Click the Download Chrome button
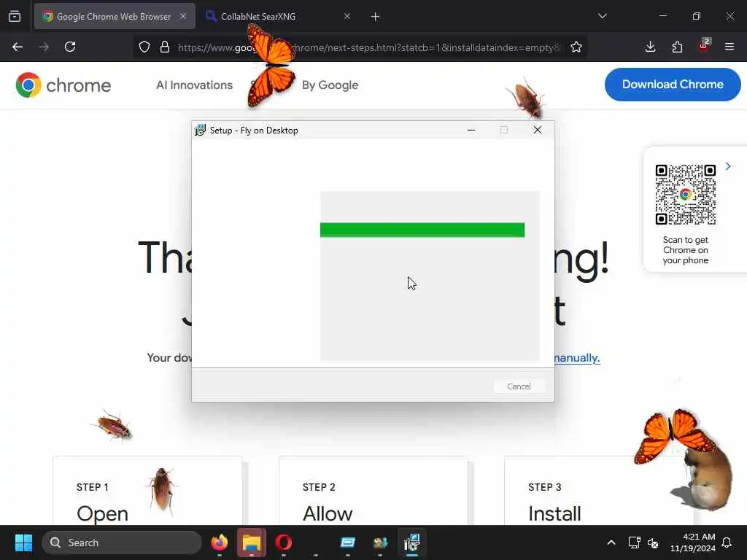 (673, 85)
